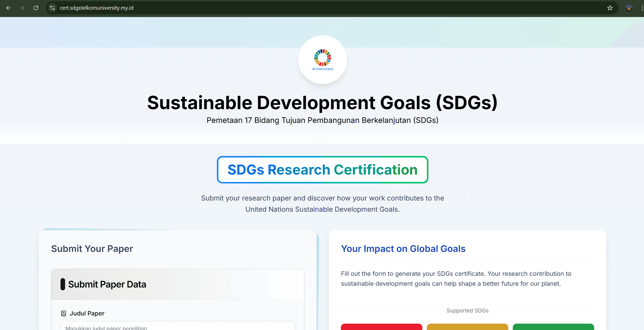Select the green Supported SDGs badge

point(553,328)
